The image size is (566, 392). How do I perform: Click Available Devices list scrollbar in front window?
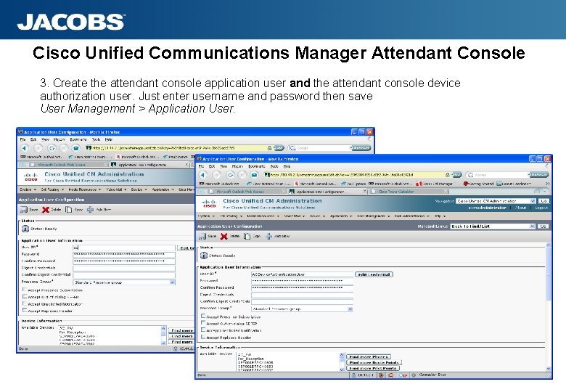click(x=342, y=362)
